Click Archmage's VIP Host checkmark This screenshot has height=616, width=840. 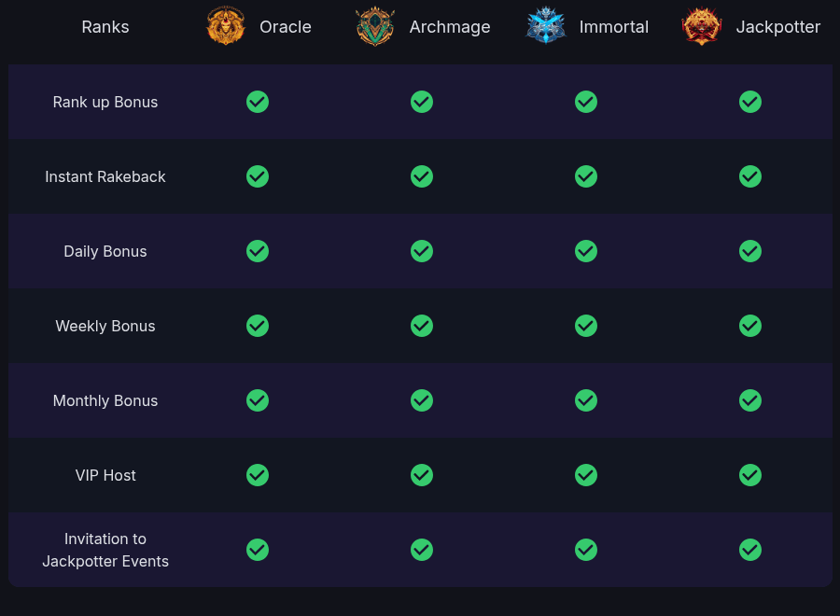pyautogui.click(x=422, y=475)
